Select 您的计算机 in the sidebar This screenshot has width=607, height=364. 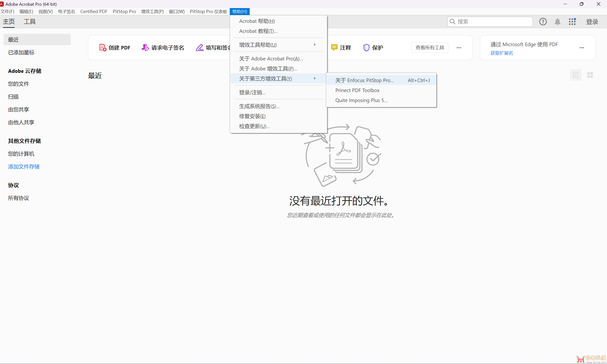(x=21, y=154)
